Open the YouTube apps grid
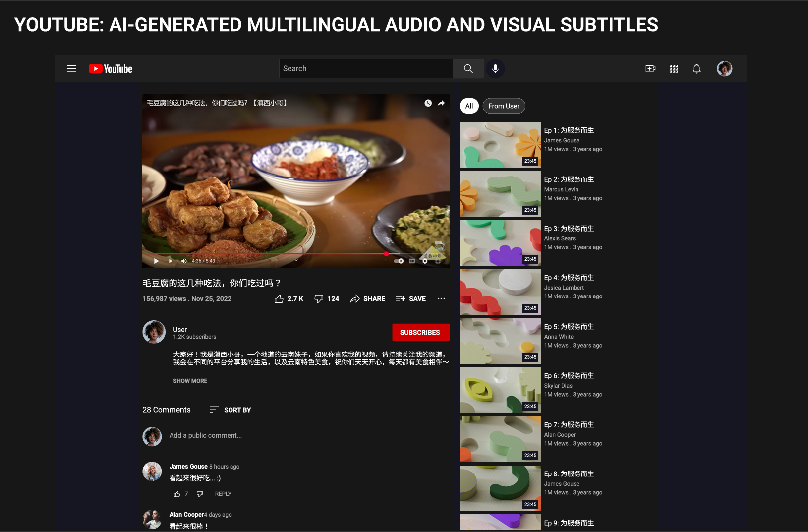The width and height of the screenshot is (808, 532). [674, 68]
